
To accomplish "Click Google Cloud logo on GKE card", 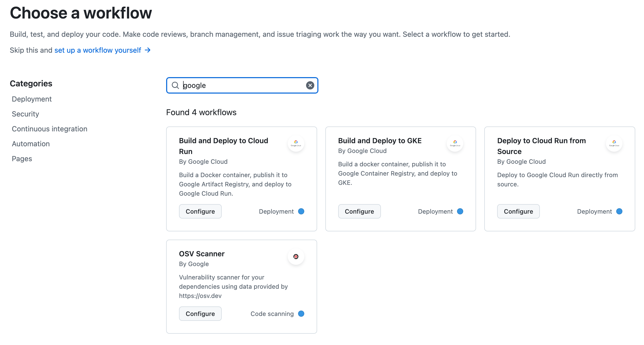I will coord(455,143).
